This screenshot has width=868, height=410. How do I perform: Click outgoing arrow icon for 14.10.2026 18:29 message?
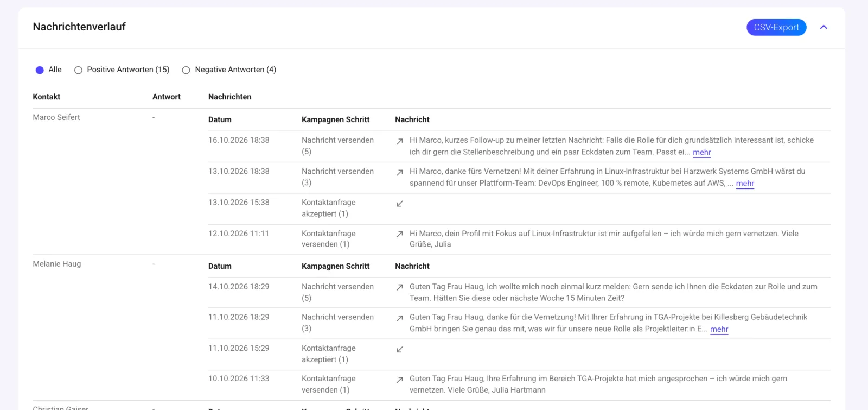point(400,287)
